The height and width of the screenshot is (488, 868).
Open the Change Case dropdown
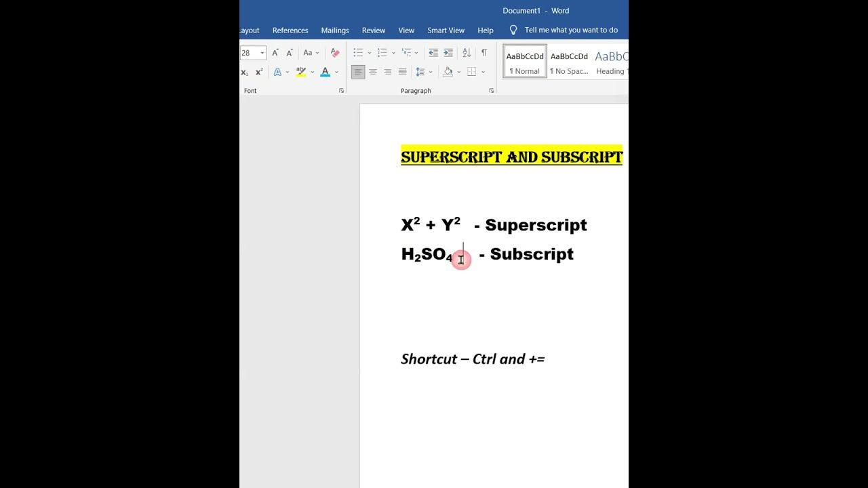tap(311, 53)
